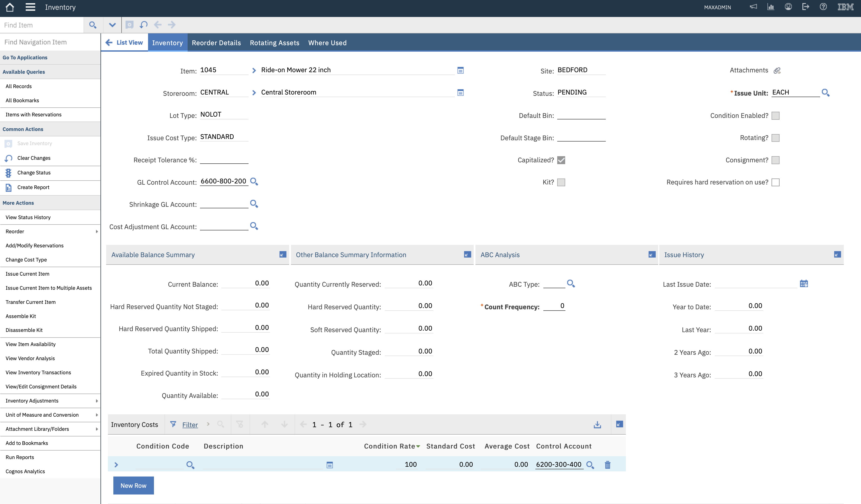
Task: Click the Sign Out icon in header
Action: click(x=806, y=7)
